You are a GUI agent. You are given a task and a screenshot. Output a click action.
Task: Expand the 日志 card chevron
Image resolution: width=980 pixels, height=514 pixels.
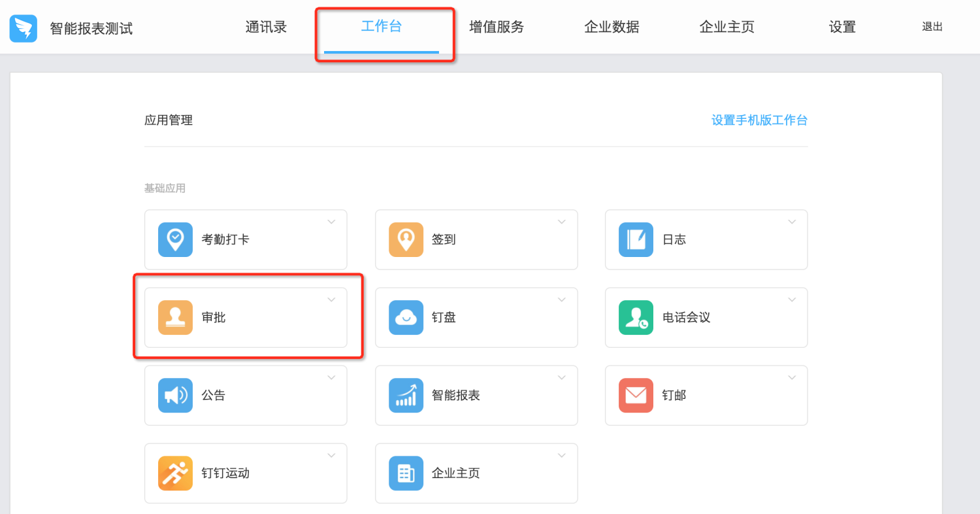792,222
